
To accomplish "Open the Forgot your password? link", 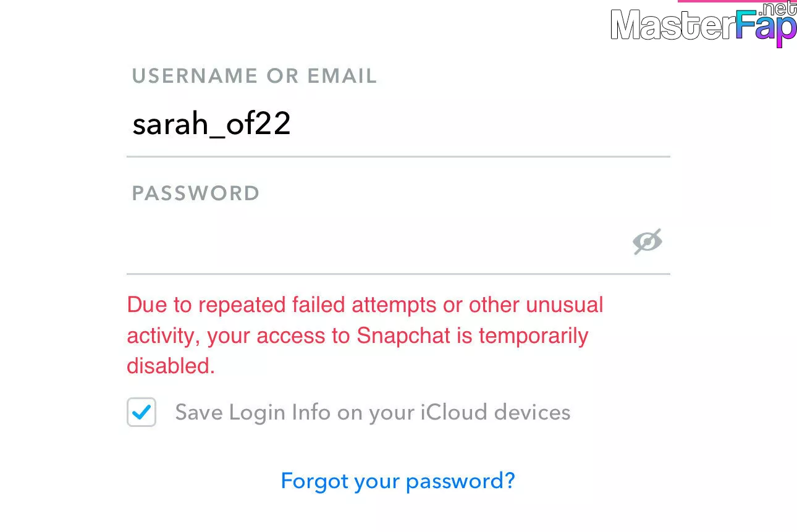I will coord(398,481).
